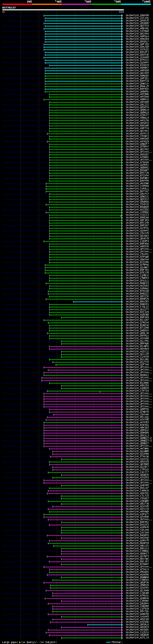This screenshot has height=644, width=153.
Task: Click the UniRef100_A9PBP7 entry
Action: 137,68
